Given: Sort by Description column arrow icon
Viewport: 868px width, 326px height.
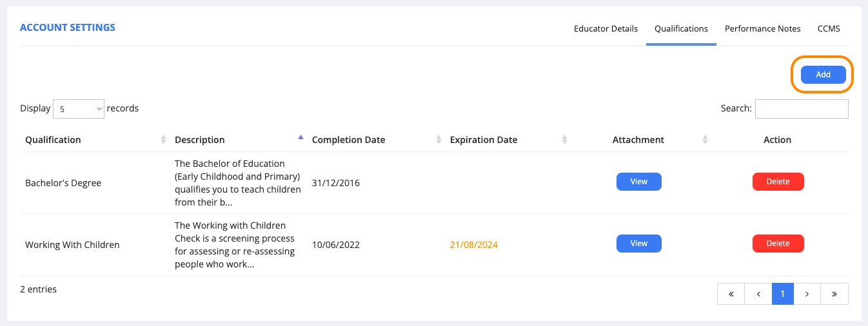Looking at the screenshot, I should (300, 138).
